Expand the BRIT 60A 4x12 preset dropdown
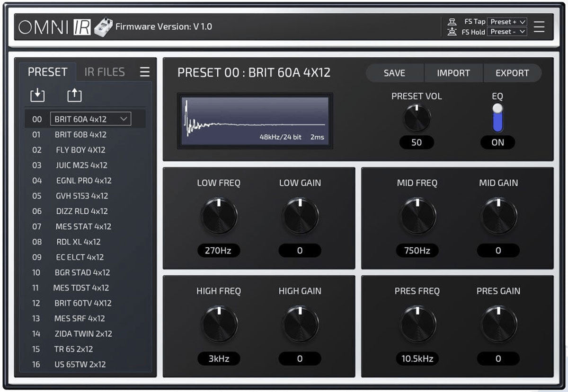The width and height of the screenshot is (568, 392). pos(90,119)
